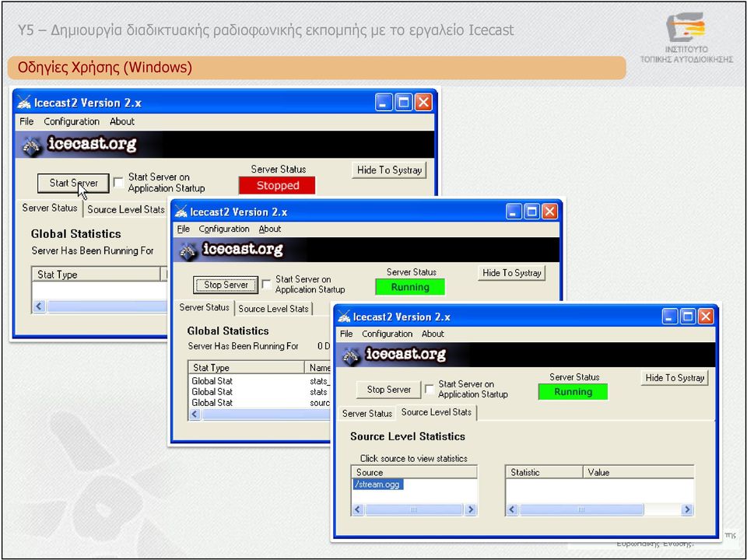Click Hide To Systray in the Stopped window
Image resolution: width=747 pixels, height=560 pixels.
(x=389, y=170)
